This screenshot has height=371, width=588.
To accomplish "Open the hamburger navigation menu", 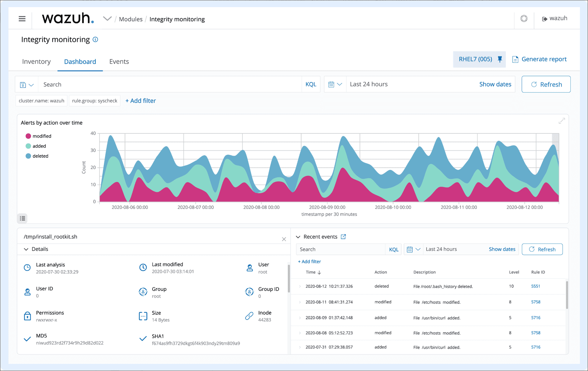I will pyautogui.click(x=22, y=19).
